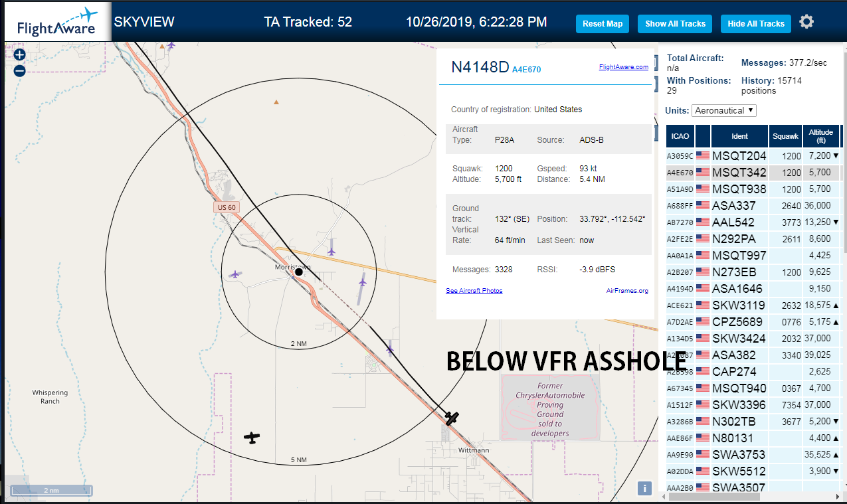This screenshot has width=847, height=504.
Task: Select the MSQT938 aircraft row
Action: 753,189
